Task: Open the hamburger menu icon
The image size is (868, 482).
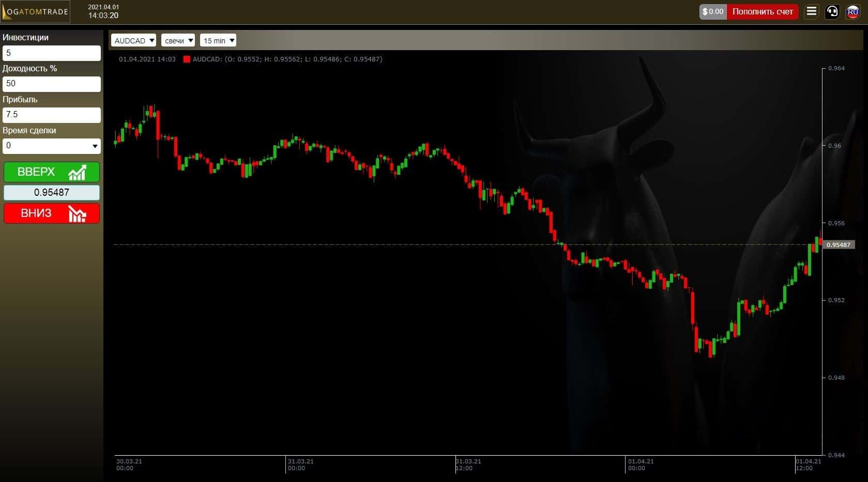Action: [x=812, y=11]
